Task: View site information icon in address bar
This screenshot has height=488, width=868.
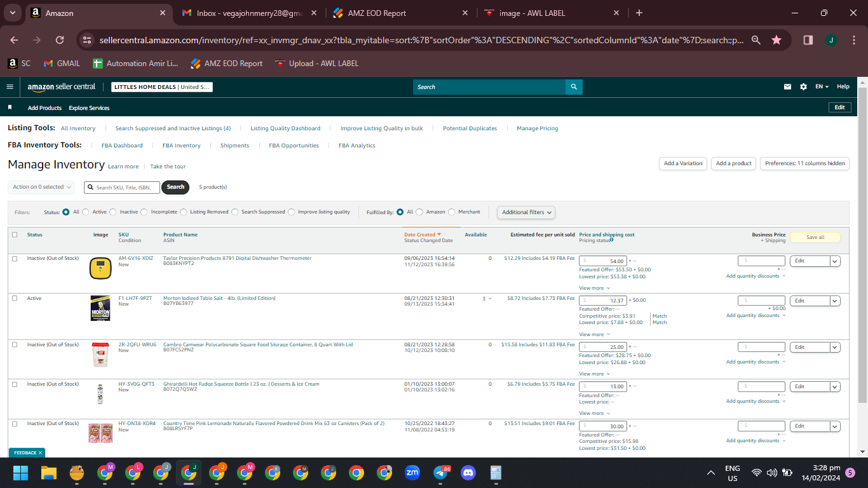Action: click(x=88, y=40)
